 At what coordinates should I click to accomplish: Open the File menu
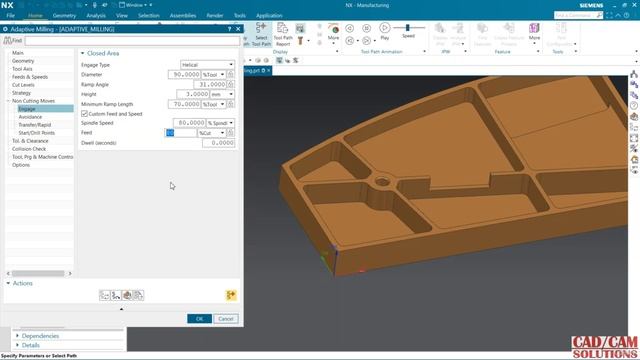coord(10,16)
